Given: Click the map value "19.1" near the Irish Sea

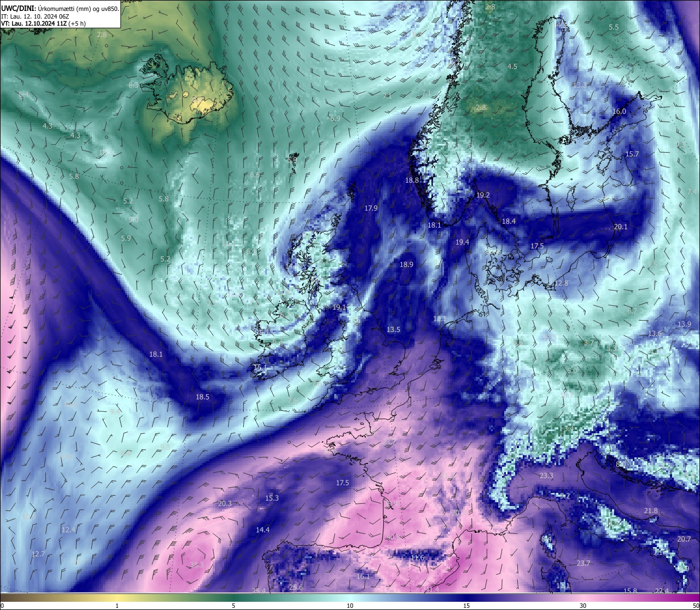Looking at the screenshot, I should pyautogui.click(x=339, y=307).
